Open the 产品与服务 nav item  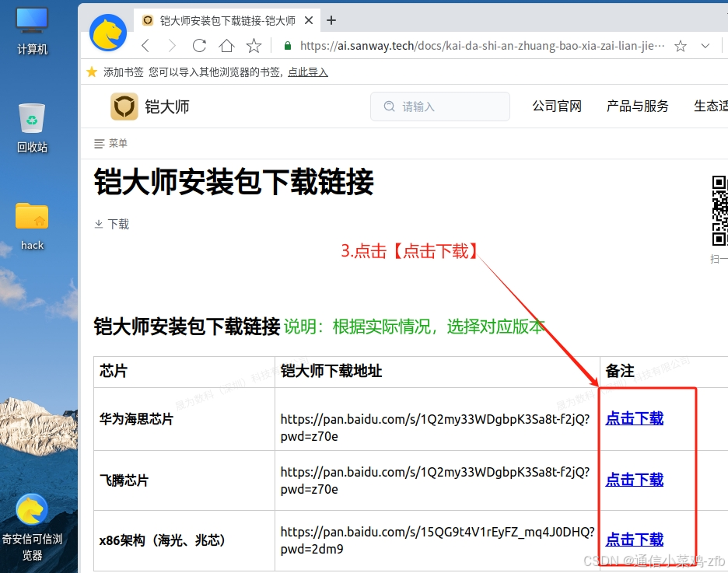[x=637, y=107]
